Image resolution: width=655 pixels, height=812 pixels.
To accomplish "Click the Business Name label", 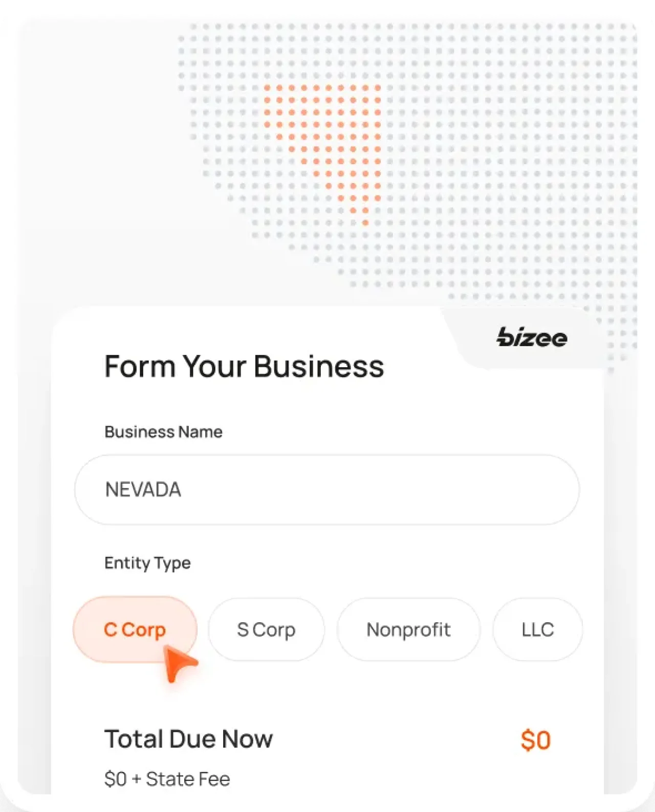I will 163,432.
